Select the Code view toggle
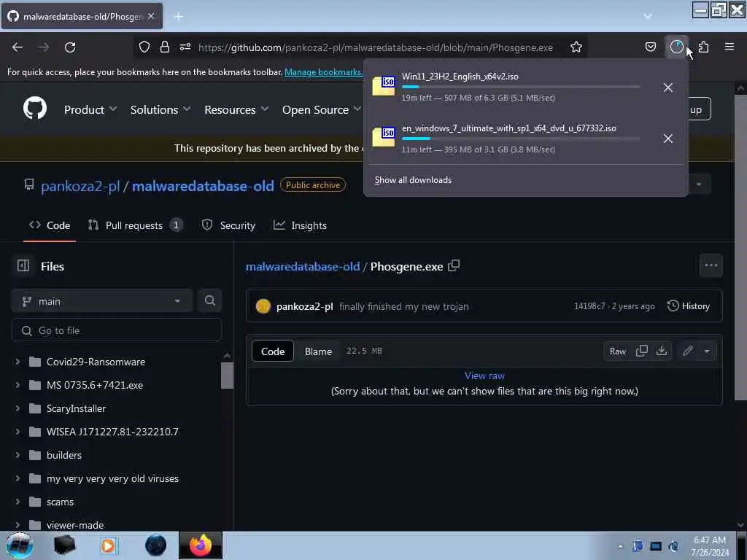 [x=273, y=351]
